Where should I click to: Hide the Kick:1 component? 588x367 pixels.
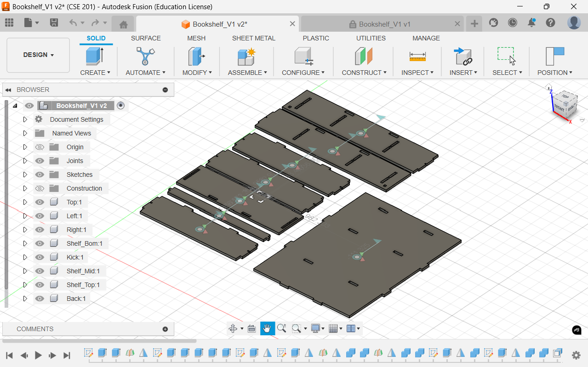(40, 257)
